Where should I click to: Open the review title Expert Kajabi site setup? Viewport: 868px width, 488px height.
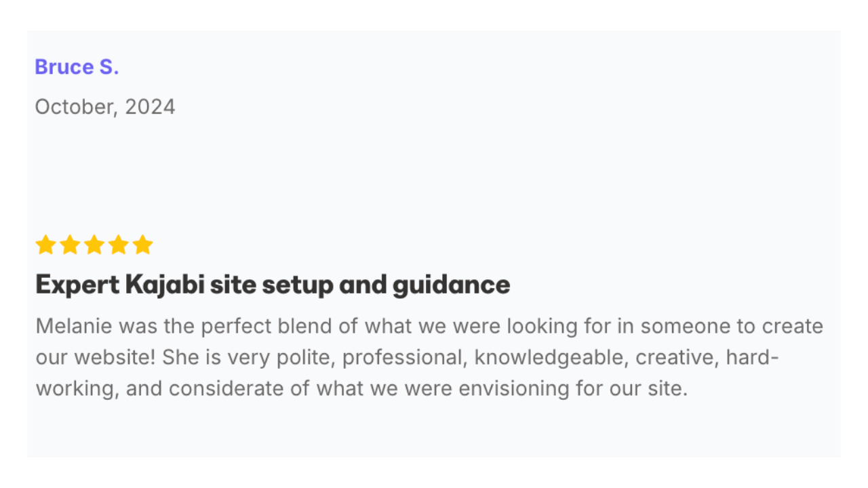pos(273,285)
